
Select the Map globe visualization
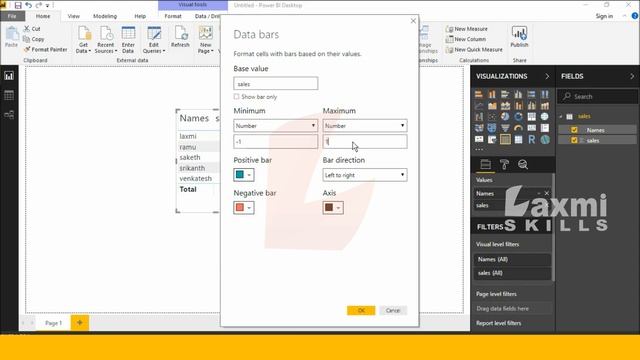coord(544,117)
